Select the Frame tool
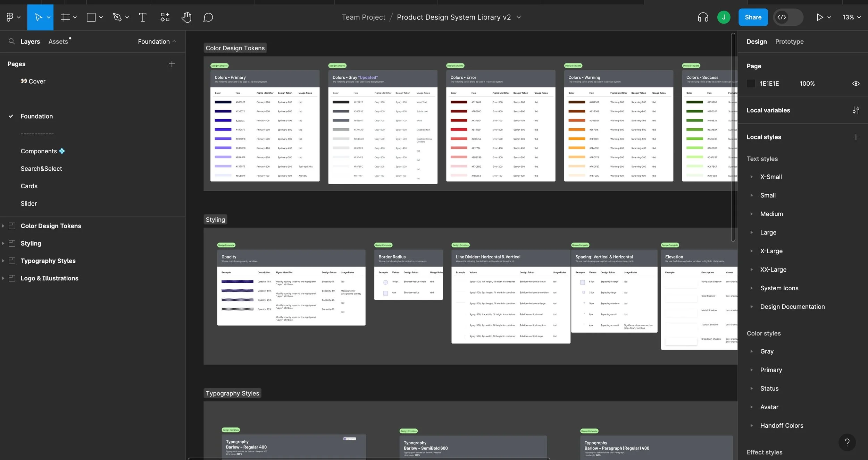The height and width of the screenshot is (460, 868). click(65, 17)
